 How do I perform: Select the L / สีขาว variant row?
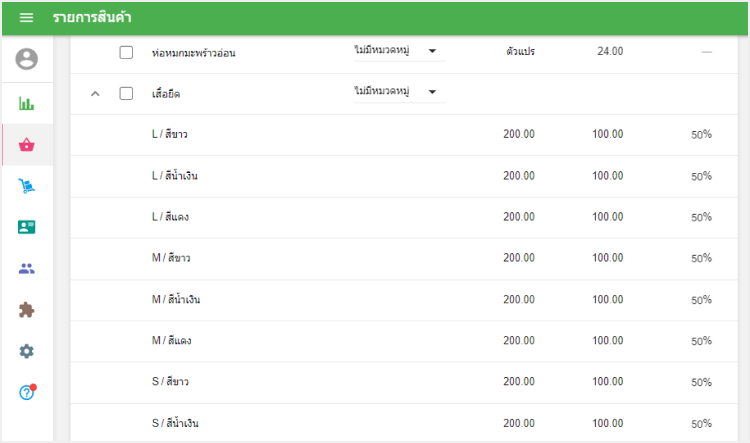pos(171,135)
